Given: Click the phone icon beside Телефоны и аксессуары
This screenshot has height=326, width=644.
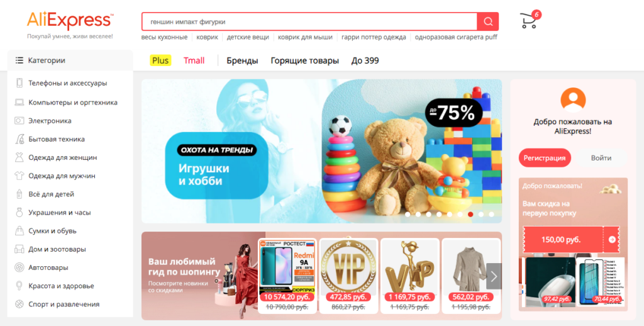Looking at the screenshot, I should (x=19, y=83).
